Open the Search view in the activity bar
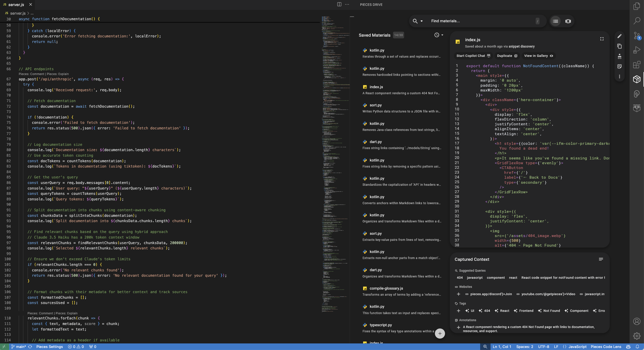This screenshot has height=350, width=644. (x=637, y=21)
